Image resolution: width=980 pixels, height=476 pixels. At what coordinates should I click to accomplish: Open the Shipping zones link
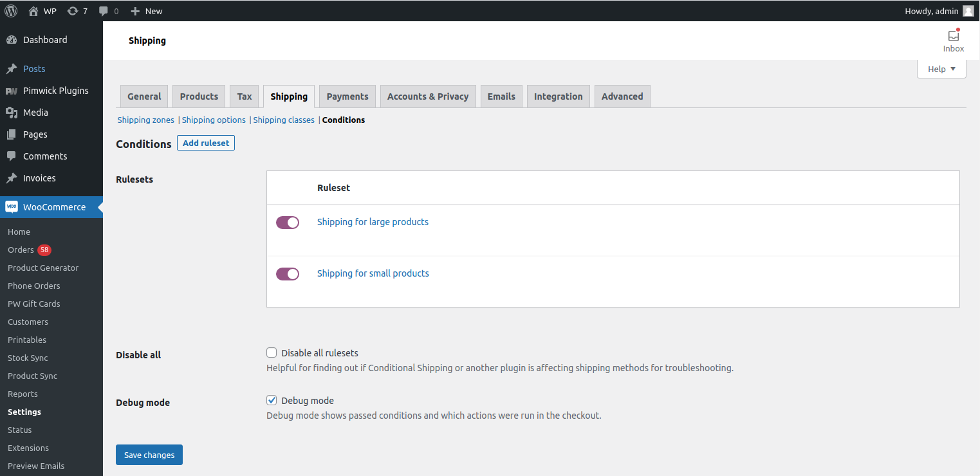coord(146,120)
